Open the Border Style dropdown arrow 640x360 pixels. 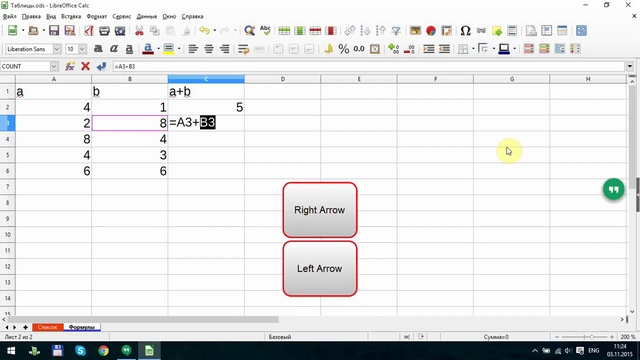pos(493,49)
